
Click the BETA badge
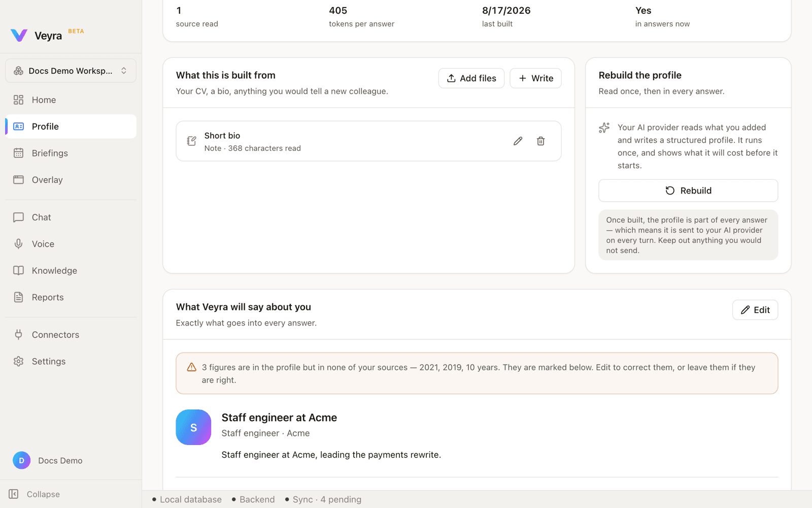click(76, 31)
